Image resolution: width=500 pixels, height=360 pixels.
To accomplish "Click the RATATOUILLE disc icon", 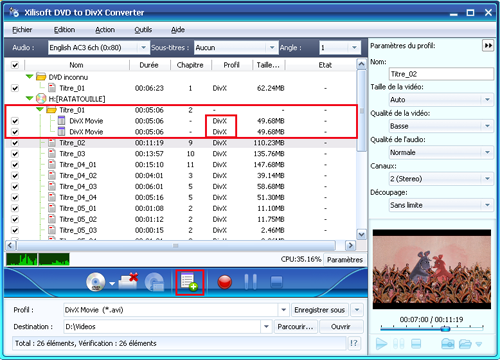I will click(x=41, y=99).
